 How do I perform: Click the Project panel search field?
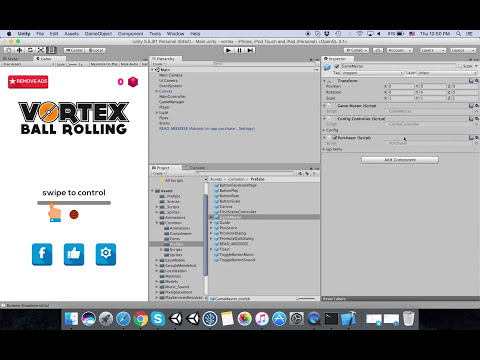[x=245, y=173]
